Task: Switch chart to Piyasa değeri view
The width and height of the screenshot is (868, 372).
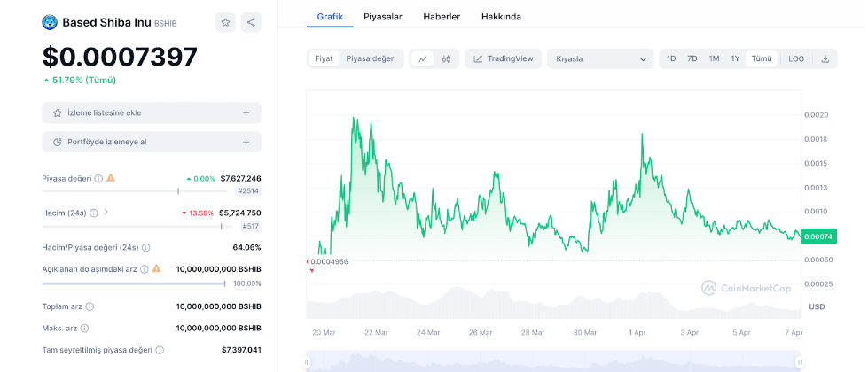Action: 371,59
